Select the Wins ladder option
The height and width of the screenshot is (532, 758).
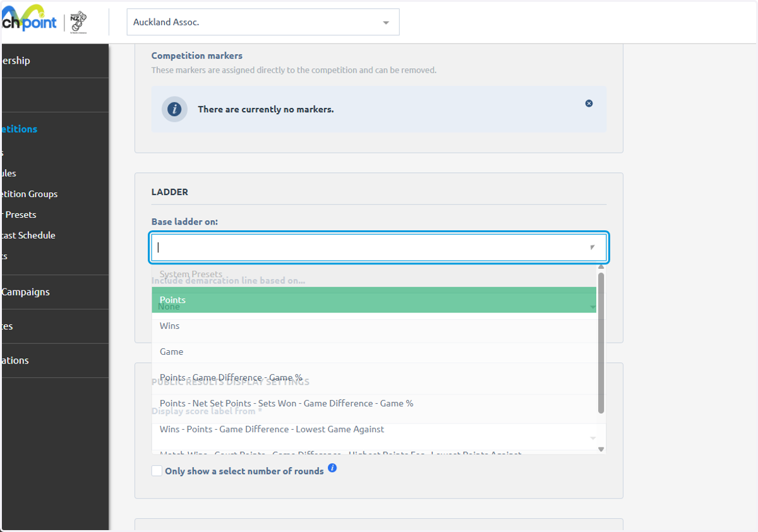tap(374, 326)
